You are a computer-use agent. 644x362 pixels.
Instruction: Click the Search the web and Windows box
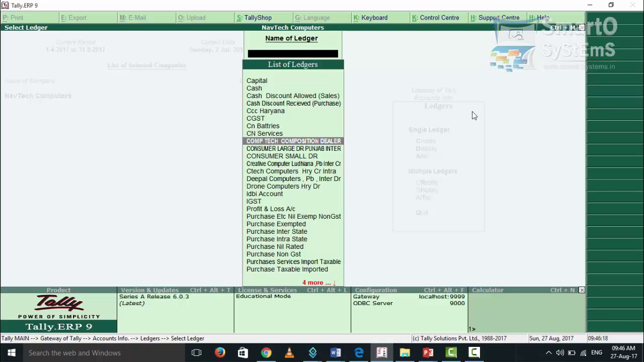pyautogui.click(x=103, y=352)
